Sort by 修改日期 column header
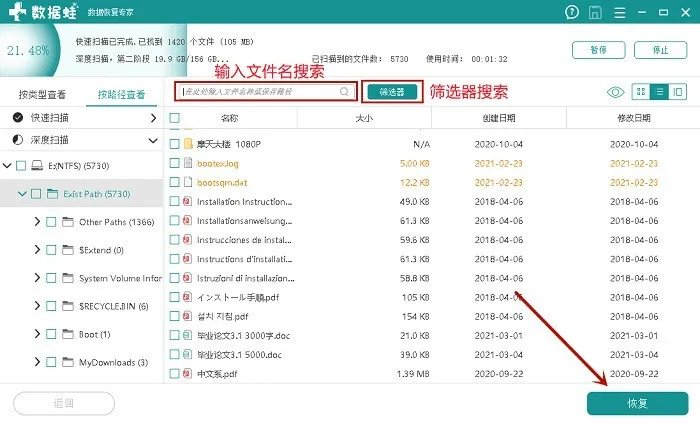Viewport: 700px width, 430px height. (633, 118)
